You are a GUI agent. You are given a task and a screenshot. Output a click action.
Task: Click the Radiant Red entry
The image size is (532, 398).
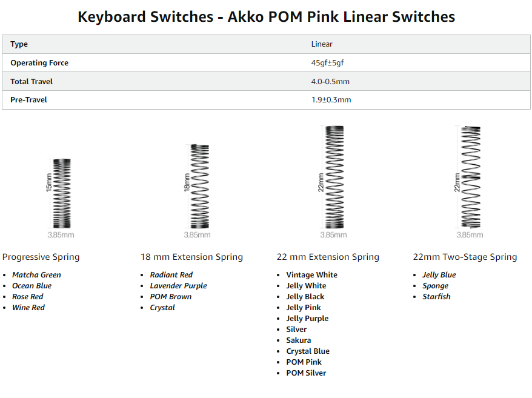tap(171, 275)
